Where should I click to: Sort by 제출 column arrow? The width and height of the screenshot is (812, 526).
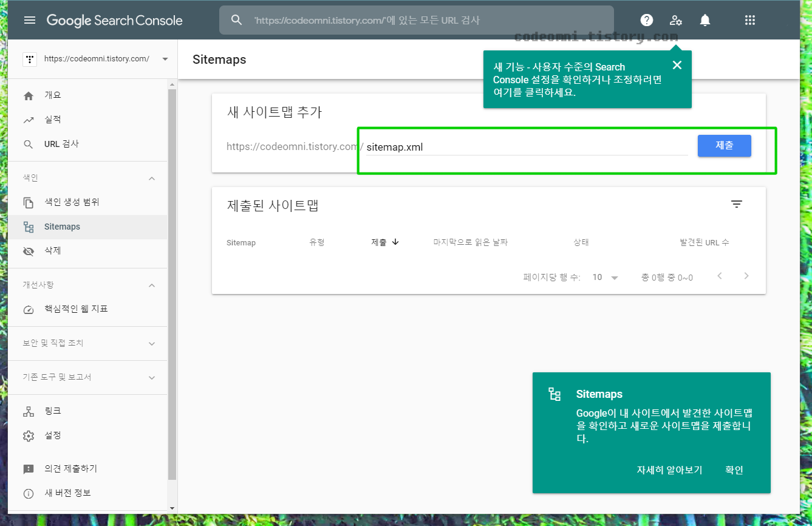(395, 242)
